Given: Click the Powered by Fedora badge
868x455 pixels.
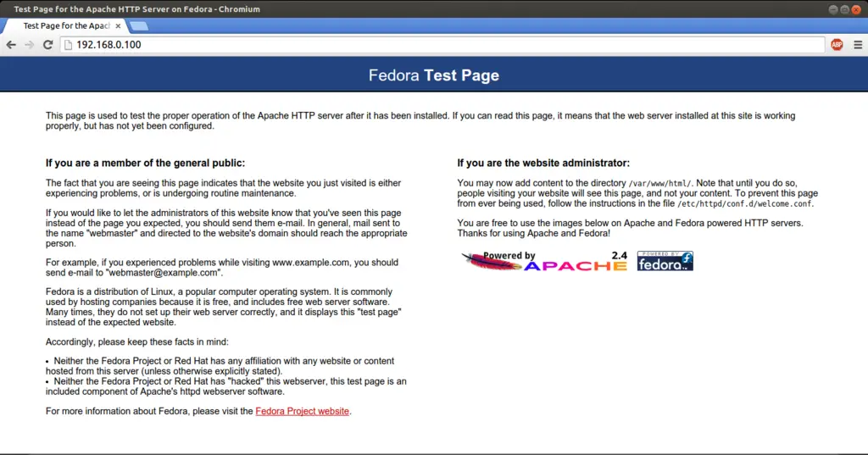Looking at the screenshot, I should [665, 261].
